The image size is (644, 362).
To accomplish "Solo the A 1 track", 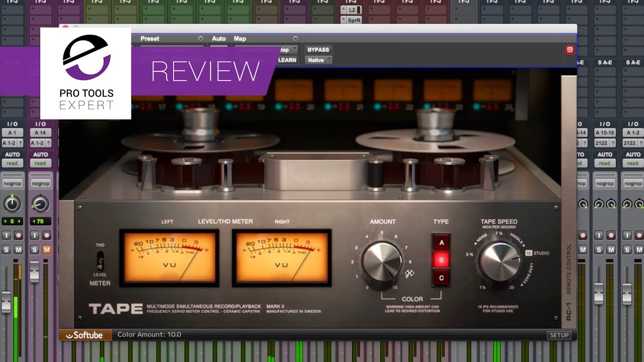I will point(7,250).
